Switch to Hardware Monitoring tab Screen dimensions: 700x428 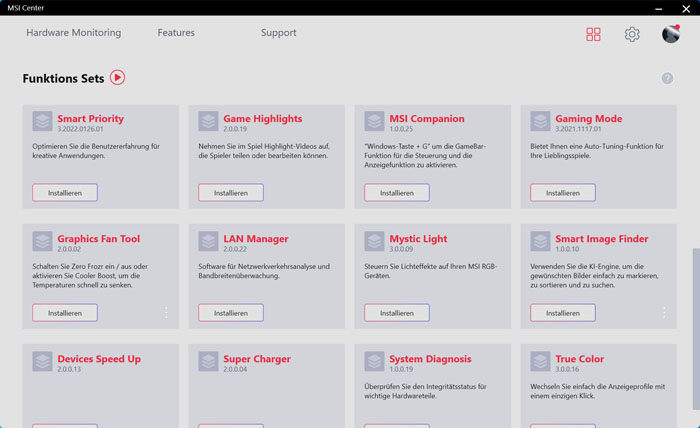click(x=73, y=33)
